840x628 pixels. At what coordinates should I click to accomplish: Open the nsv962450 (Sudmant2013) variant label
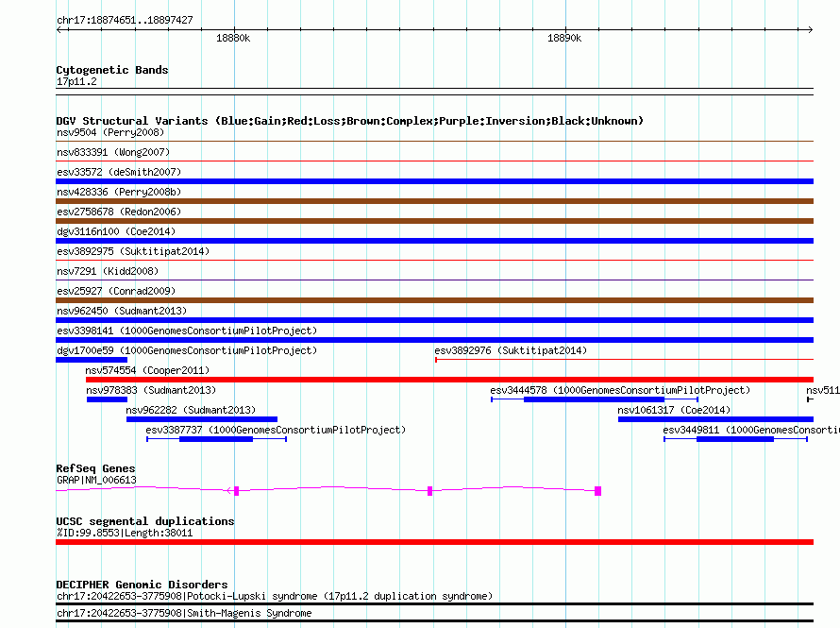coord(122,311)
